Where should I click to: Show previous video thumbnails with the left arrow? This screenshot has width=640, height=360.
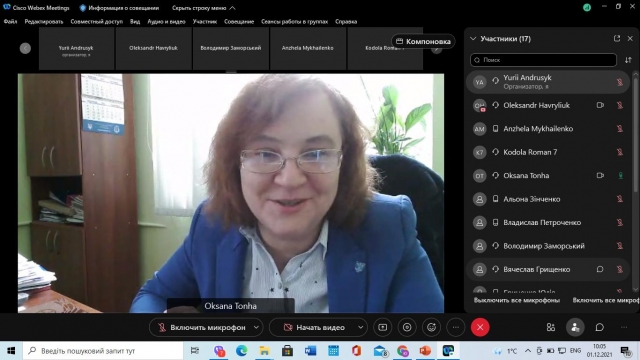point(25,48)
